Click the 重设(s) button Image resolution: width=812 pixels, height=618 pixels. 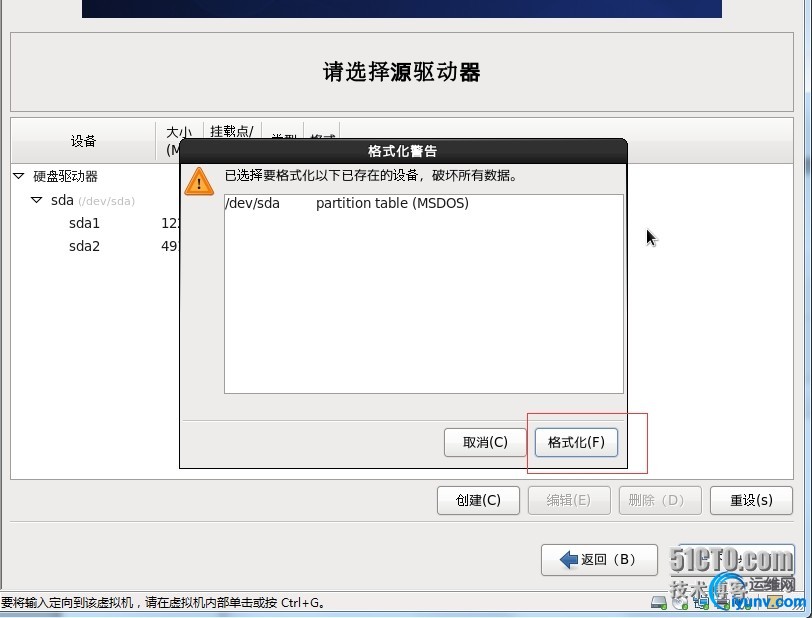pyautogui.click(x=751, y=500)
